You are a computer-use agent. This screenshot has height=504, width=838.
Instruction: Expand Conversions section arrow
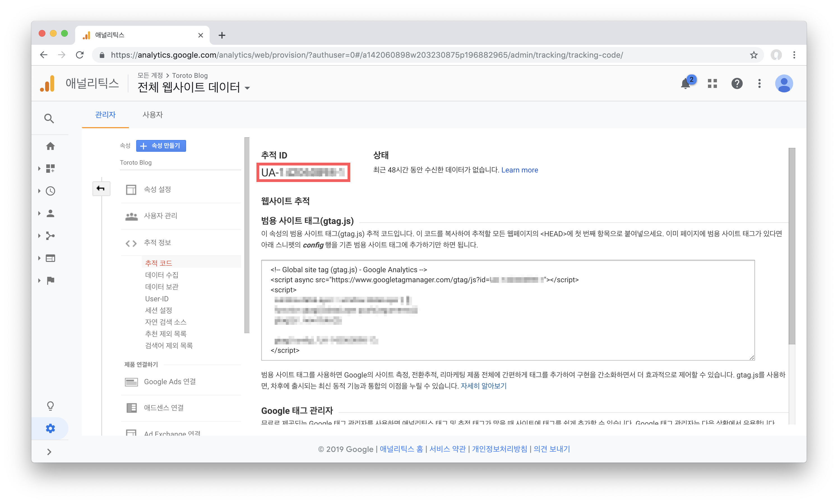coord(39,281)
